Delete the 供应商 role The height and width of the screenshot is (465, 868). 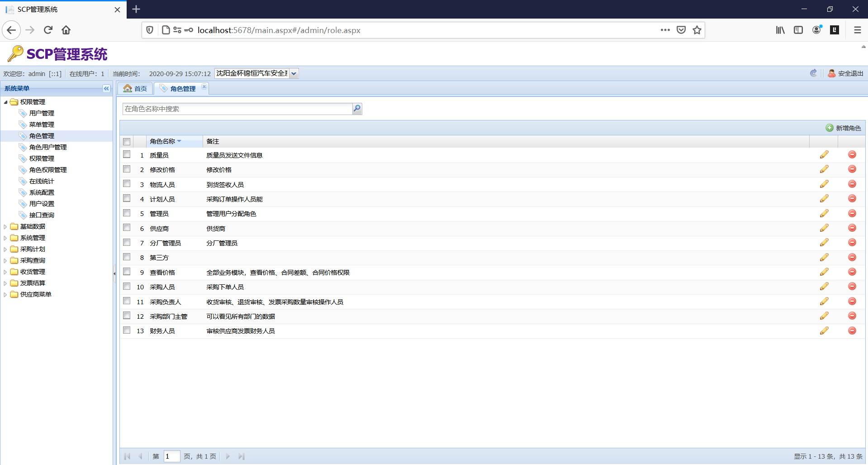[x=852, y=228]
